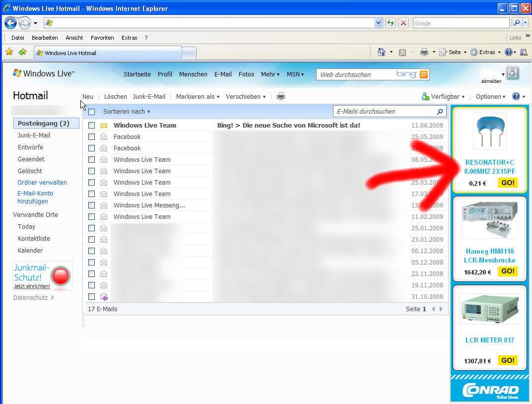Viewport: 532px width, 404px height.
Task: Open the Ansicht menu
Action: click(74, 38)
